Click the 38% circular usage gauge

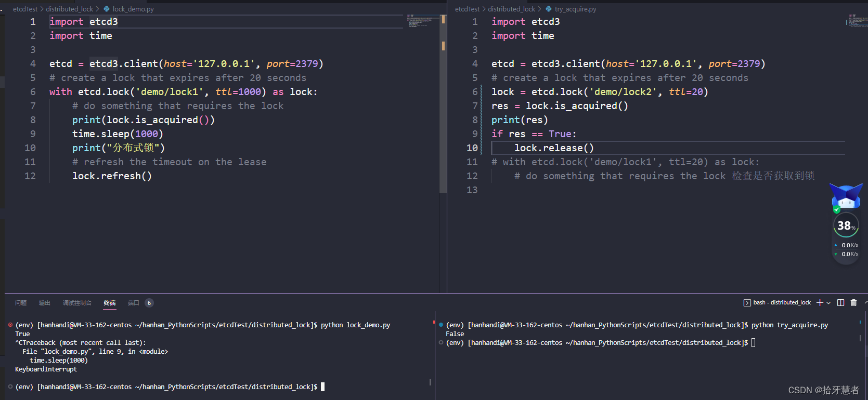846,225
